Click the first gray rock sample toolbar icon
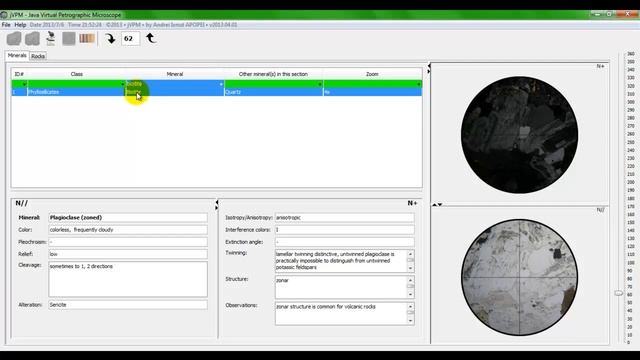This screenshot has width=640, height=360. [x=14, y=39]
